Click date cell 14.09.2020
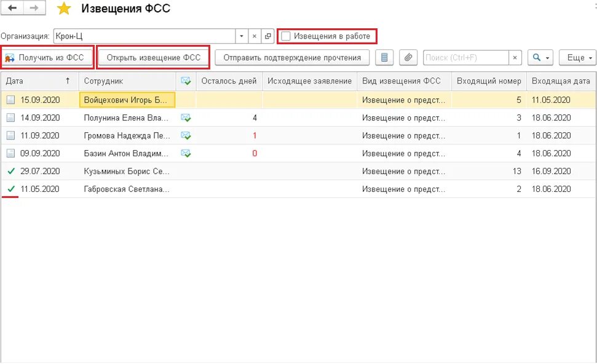The width and height of the screenshot is (597, 364). pyautogui.click(x=40, y=117)
